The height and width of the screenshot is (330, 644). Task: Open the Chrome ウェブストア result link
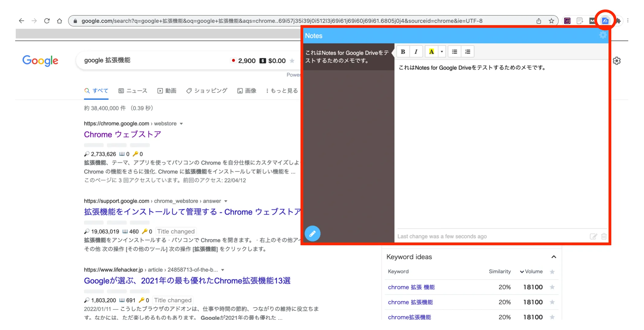pyautogui.click(x=122, y=134)
